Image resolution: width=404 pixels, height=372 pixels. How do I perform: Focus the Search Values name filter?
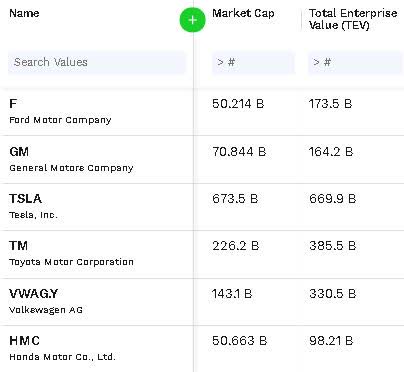(97, 62)
